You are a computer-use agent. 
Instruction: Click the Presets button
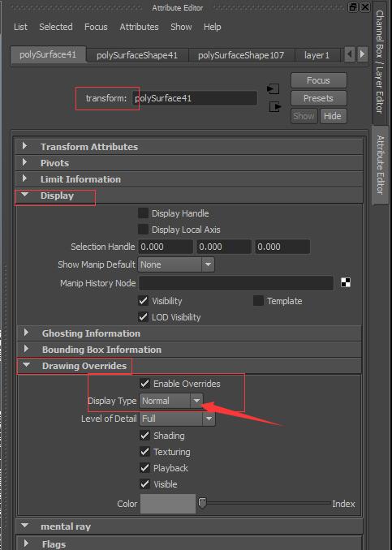click(319, 98)
